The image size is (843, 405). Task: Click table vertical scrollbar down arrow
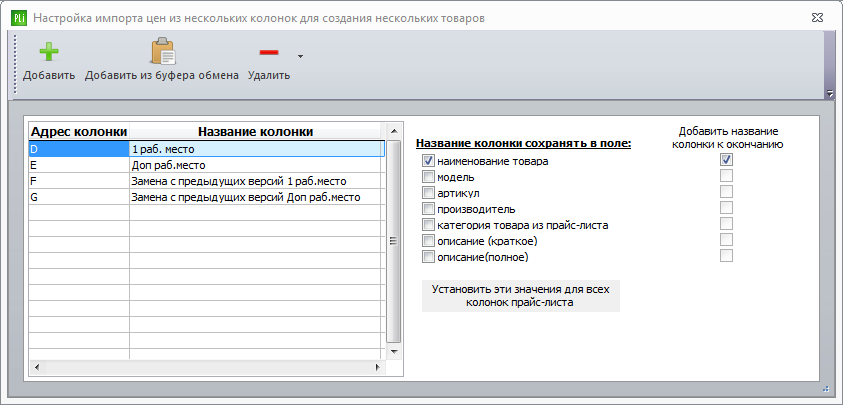(x=393, y=352)
